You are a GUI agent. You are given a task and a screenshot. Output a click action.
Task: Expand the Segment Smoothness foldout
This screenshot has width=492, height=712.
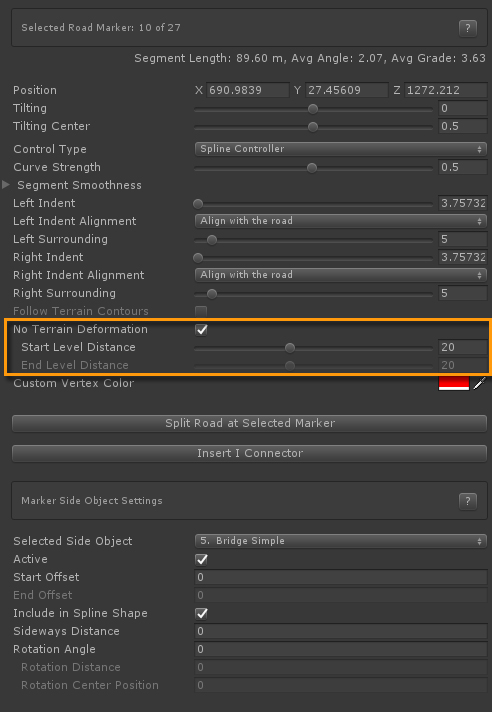pyautogui.click(x=6, y=185)
